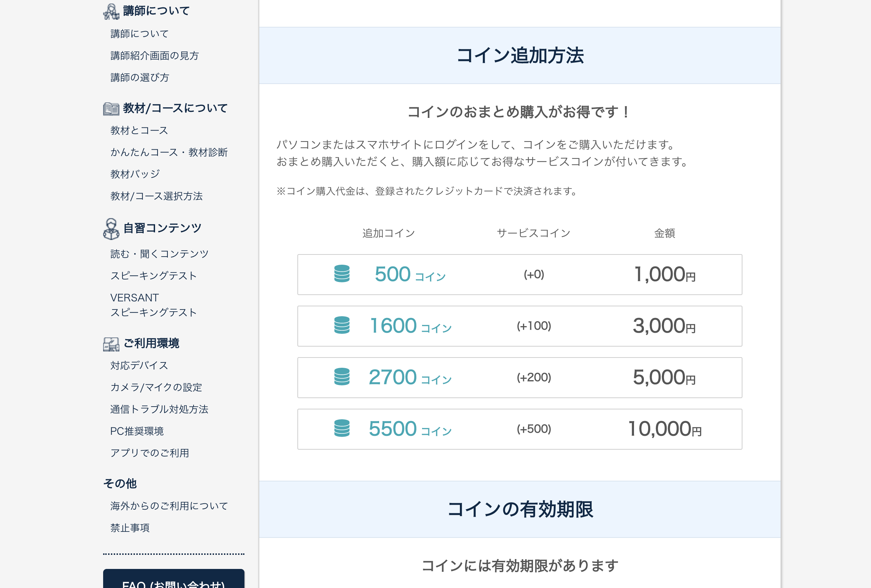The image size is (871, 588).
Task: Click the 講師について section heading
Action: coord(156,11)
